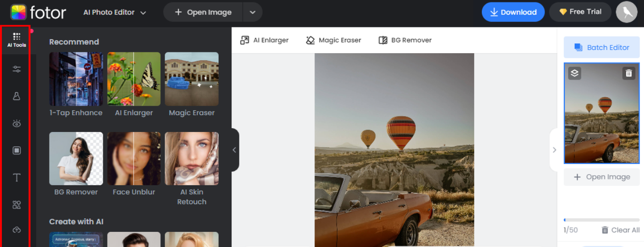The height and width of the screenshot is (247, 644).
Task: Click Clear All
Action: (x=621, y=230)
